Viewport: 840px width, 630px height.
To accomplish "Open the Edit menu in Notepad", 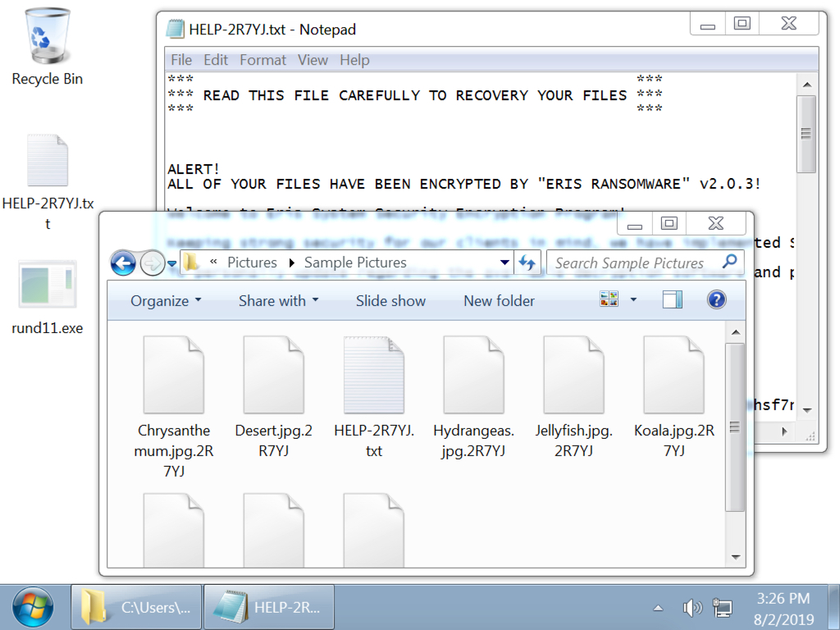I will click(x=216, y=60).
